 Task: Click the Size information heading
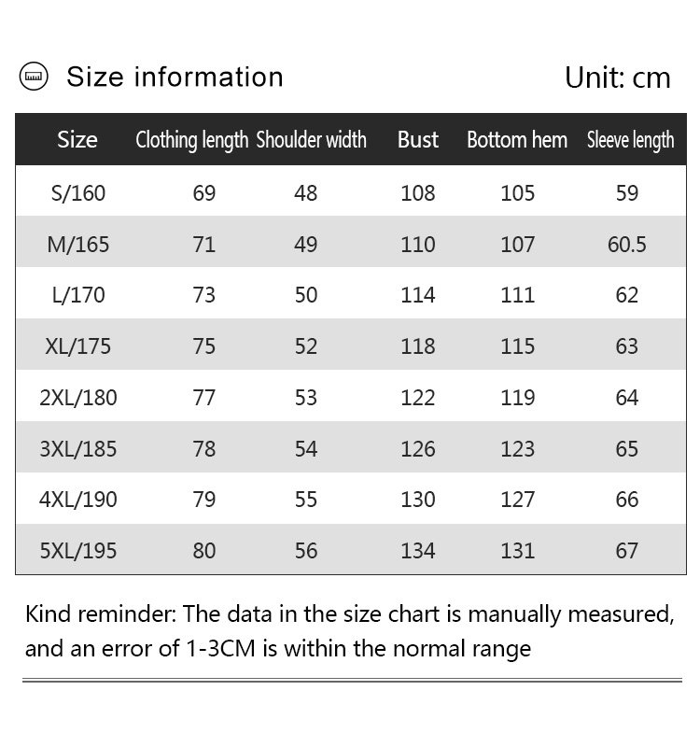tap(175, 77)
